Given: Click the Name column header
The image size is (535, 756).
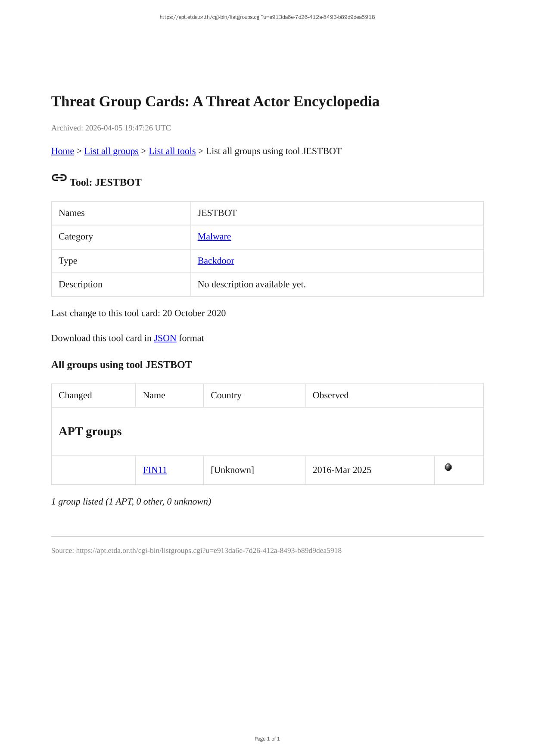Looking at the screenshot, I should (x=154, y=395).
